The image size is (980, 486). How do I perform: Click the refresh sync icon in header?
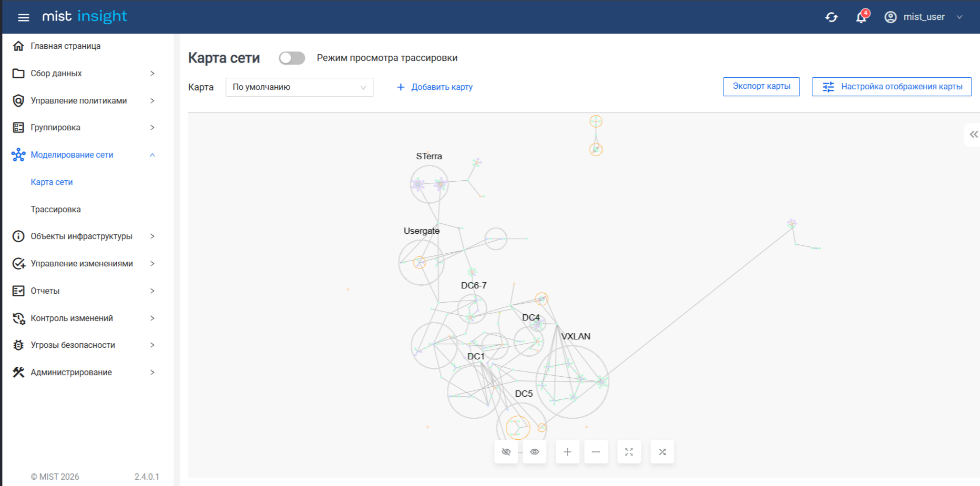[831, 17]
